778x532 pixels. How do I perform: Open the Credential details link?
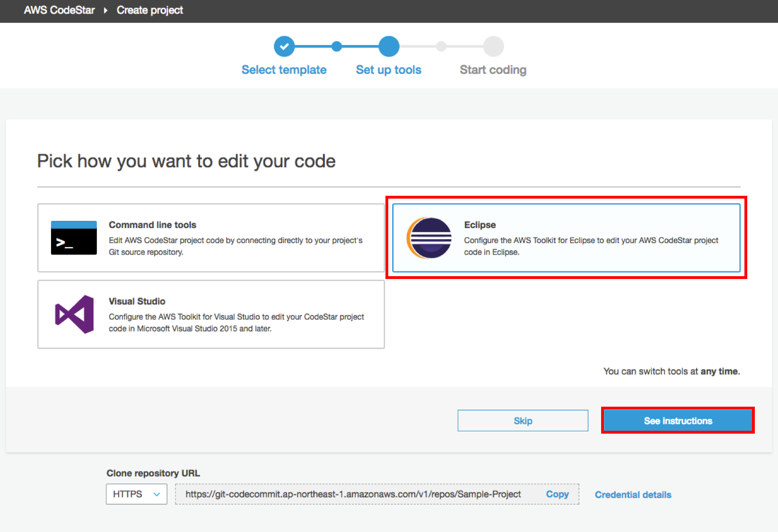pyautogui.click(x=633, y=495)
